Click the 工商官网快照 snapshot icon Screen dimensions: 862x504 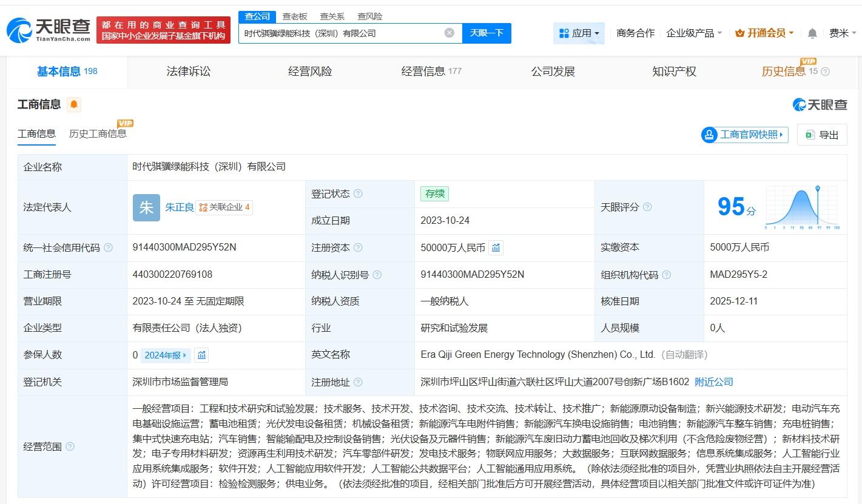click(x=709, y=135)
